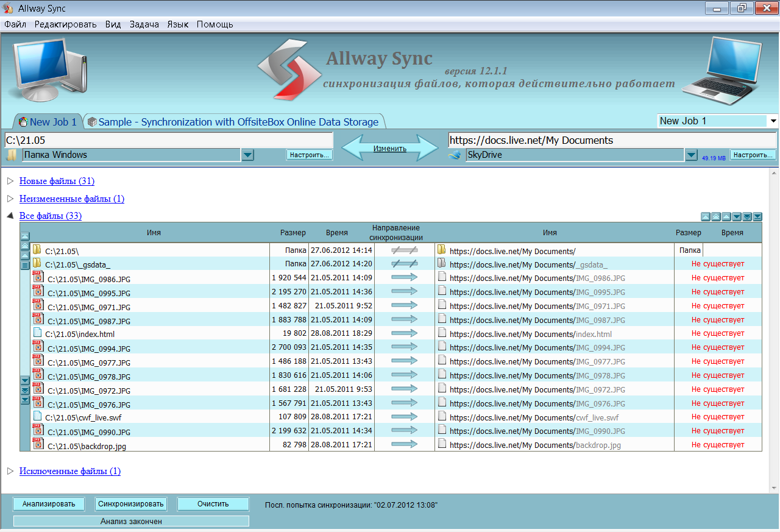Click the crossed-out sync arrow for C:\21.05\_gsdata_
This screenshot has height=532, width=780.
pos(404,263)
